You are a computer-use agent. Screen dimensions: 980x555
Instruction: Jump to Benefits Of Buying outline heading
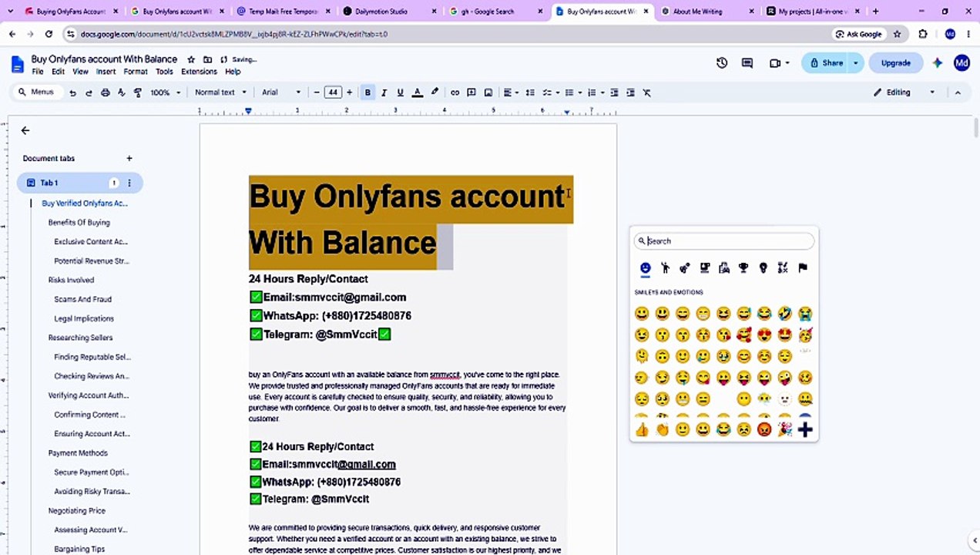tap(79, 222)
